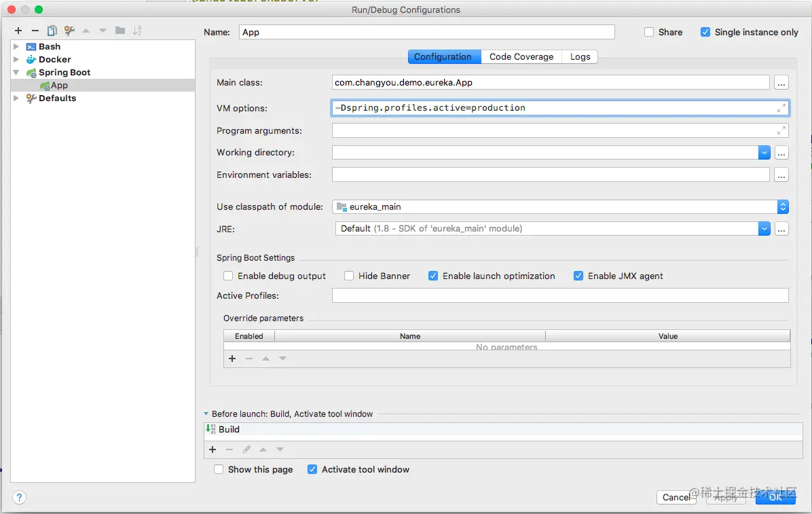
Task: Collapse the Spring Boot tree node
Action: coord(16,73)
